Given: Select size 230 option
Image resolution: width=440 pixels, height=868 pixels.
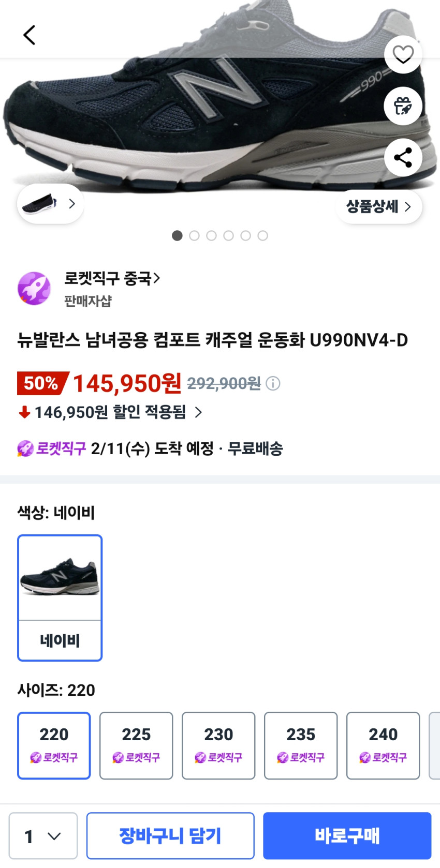Looking at the screenshot, I should coord(218,745).
